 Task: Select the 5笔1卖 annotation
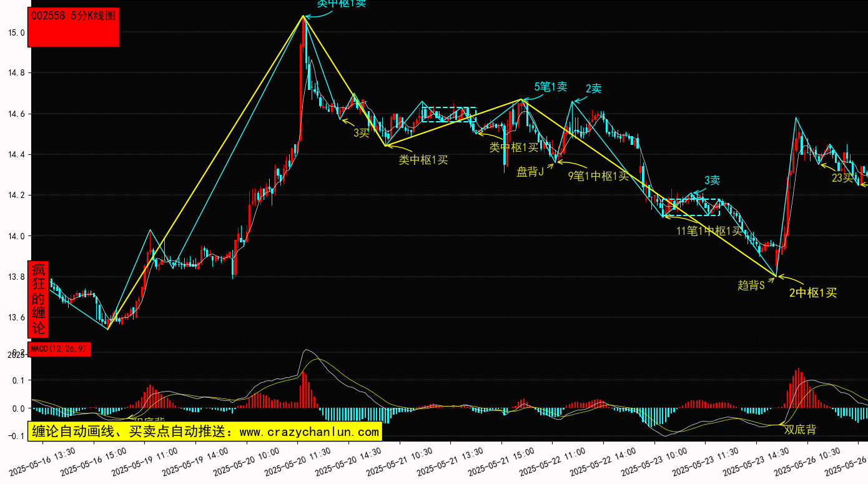(x=550, y=87)
